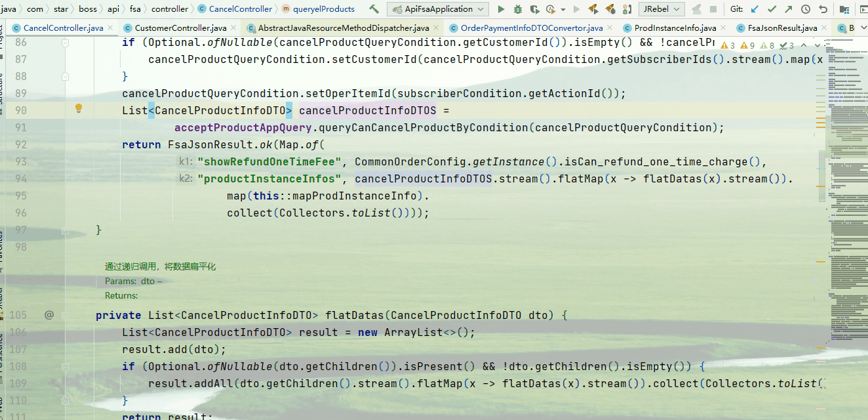This screenshot has width=868, height=420.
Task: Switch to OrderPaymentInfoDTOConvertor.java tab
Action: tap(532, 28)
